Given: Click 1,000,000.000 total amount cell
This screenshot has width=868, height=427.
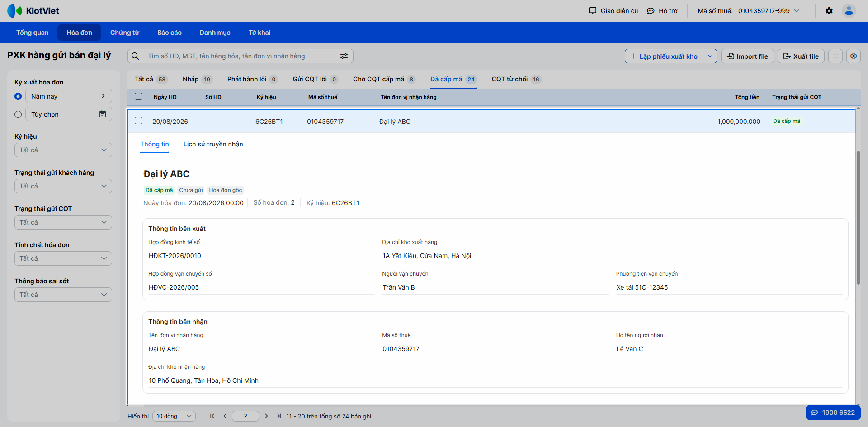Looking at the screenshot, I should pos(739,122).
